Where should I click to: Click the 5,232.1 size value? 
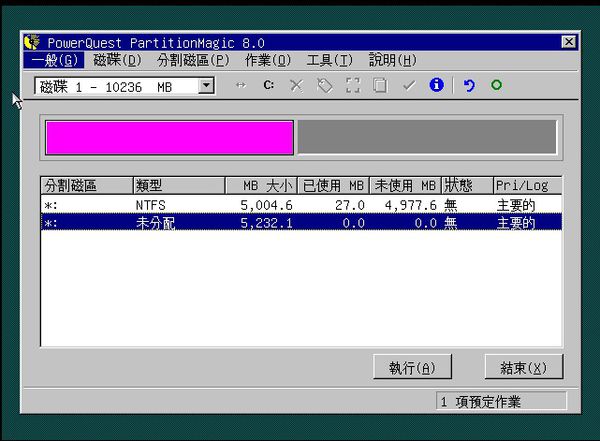click(266, 223)
